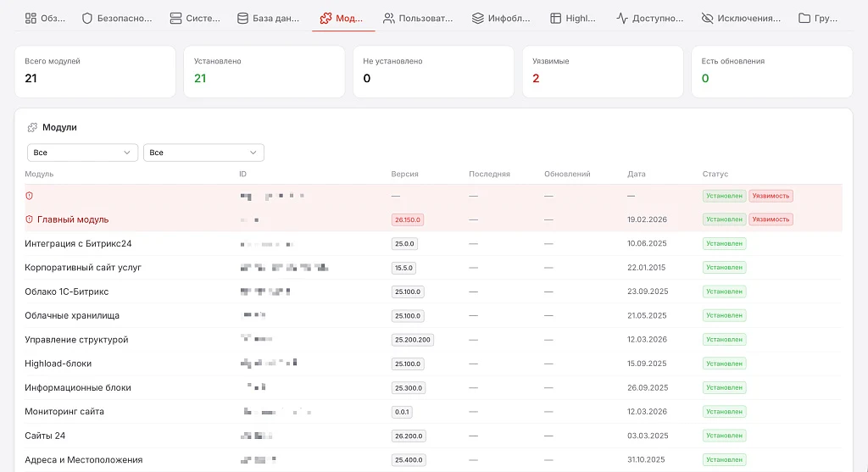This screenshot has width=868, height=472.
Task: Click the puzzle icon beside Модули heading
Action: coord(32,127)
